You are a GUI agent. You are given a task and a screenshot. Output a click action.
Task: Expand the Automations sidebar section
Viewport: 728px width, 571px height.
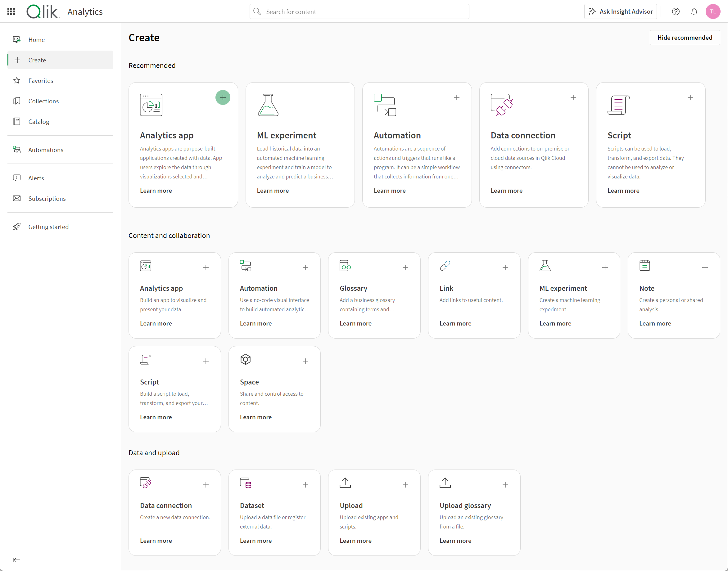coord(46,149)
